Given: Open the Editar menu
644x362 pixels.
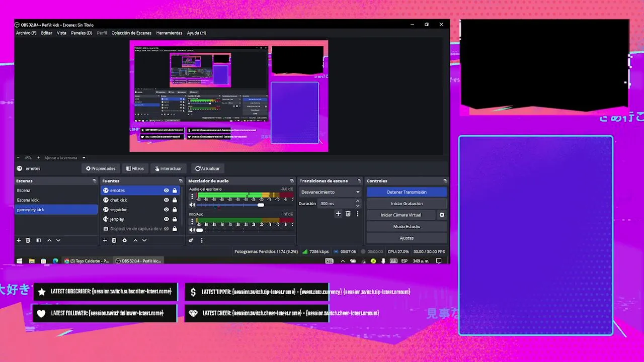Looking at the screenshot, I should tap(47, 33).
